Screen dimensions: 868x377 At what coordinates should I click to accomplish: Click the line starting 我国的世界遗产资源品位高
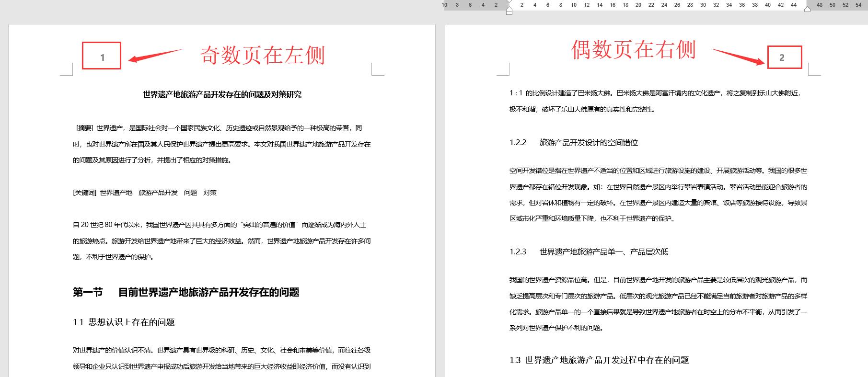[658, 280]
